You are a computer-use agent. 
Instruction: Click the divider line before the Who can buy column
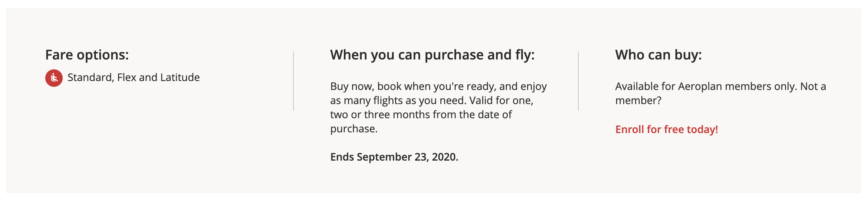click(x=578, y=81)
